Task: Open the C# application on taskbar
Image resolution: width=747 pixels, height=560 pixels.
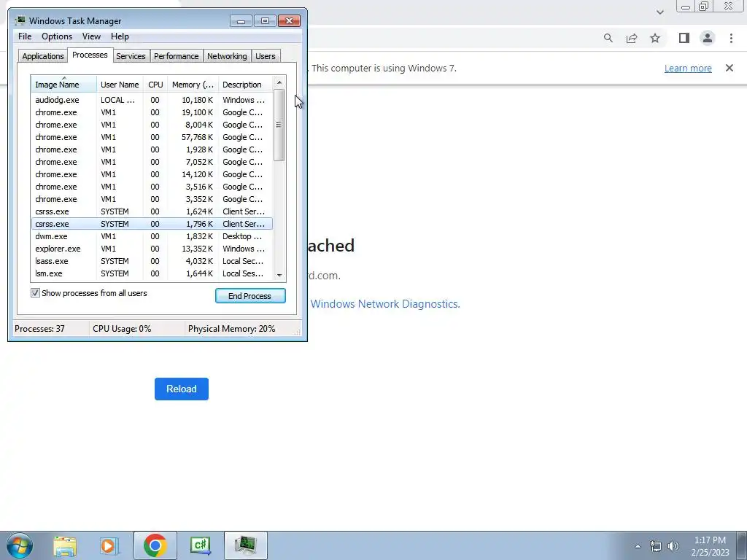Action: coord(200,545)
